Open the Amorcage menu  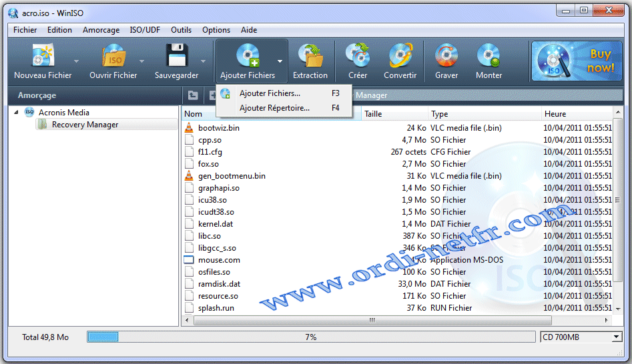tap(101, 30)
